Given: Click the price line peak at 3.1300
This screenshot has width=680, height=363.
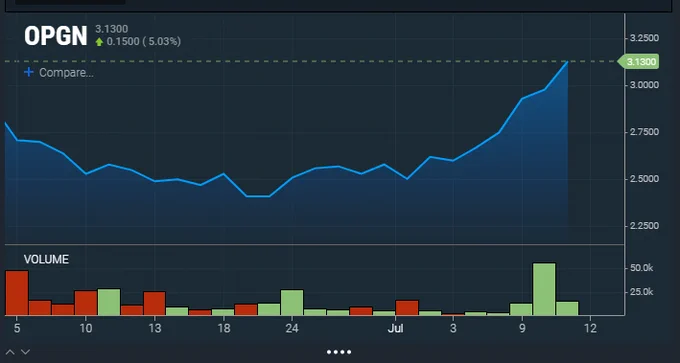Looking at the screenshot, I should point(567,62).
